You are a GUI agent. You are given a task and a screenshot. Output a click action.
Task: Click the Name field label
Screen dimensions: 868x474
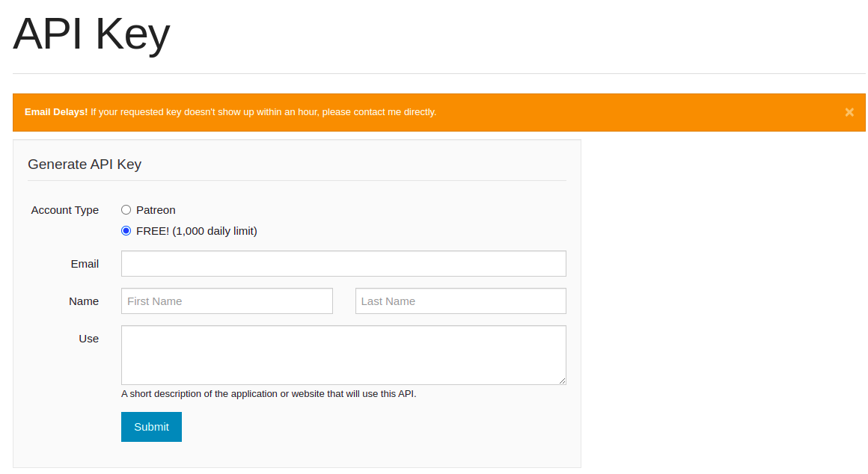point(83,301)
